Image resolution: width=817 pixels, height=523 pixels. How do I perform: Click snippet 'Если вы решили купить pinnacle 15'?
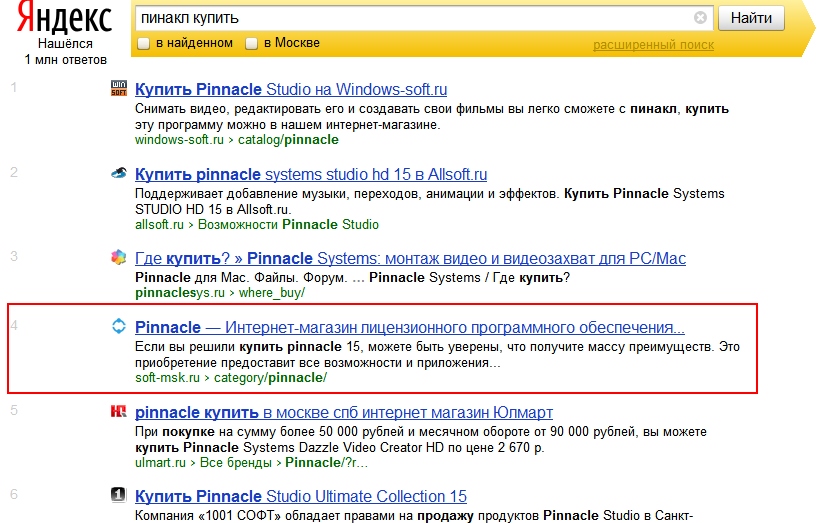tap(437, 354)
